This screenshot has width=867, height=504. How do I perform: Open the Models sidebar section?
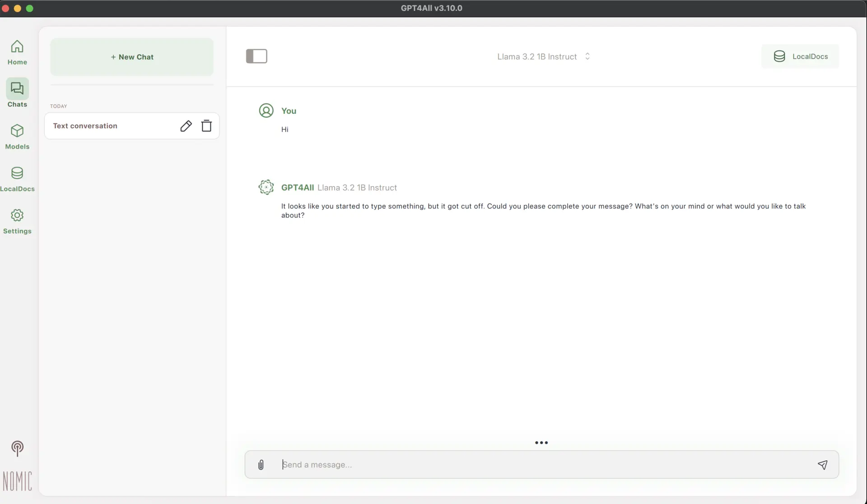tap(17, 136)
